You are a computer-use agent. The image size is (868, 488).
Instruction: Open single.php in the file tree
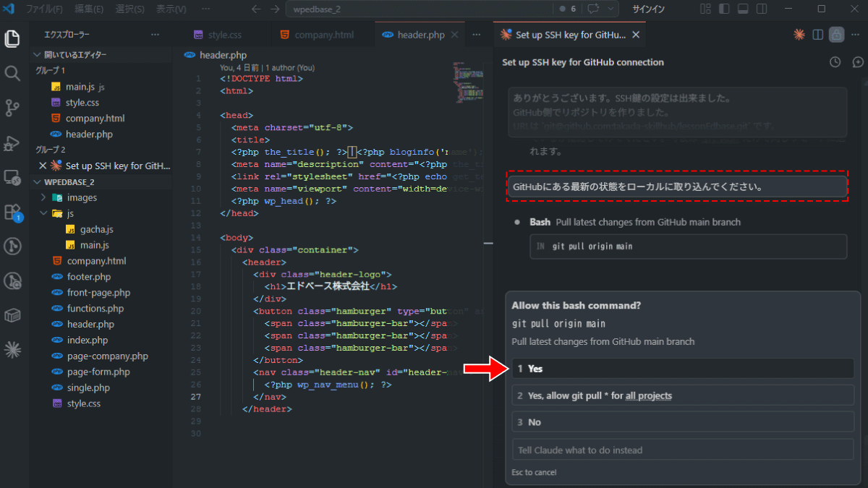point(88,388)
